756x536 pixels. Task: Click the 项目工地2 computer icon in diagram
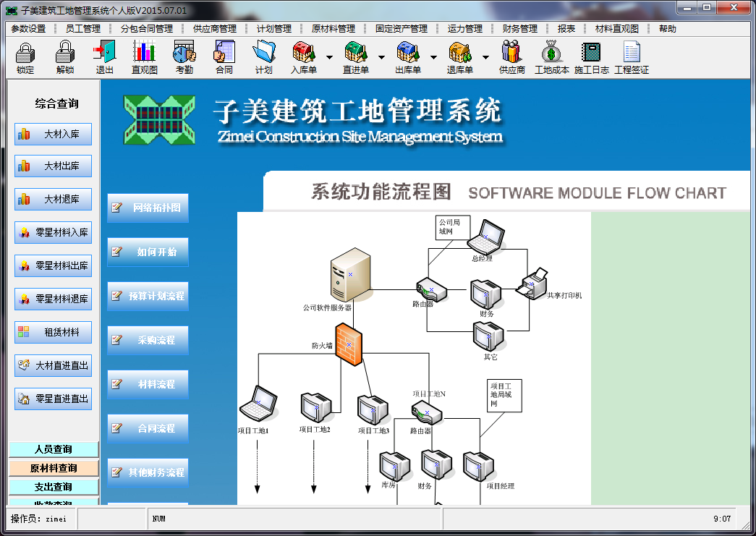pos(316,407)
